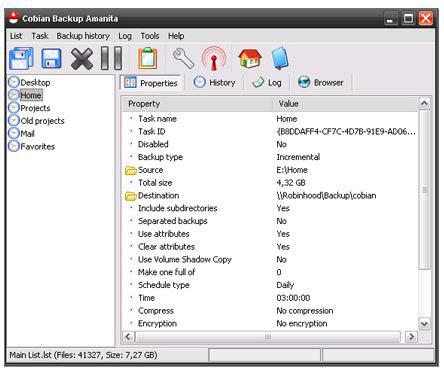Click the Main List.lst status bar text

point(83,355)
